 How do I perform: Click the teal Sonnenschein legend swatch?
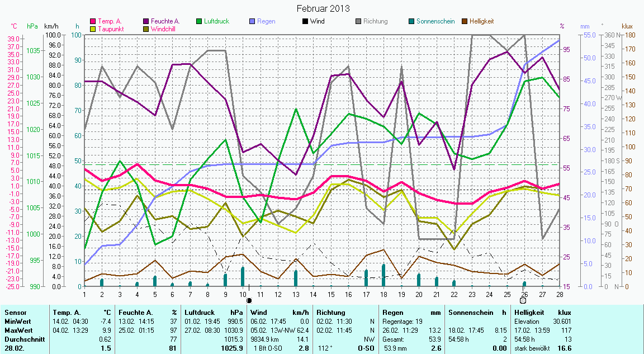click(411, 21)
